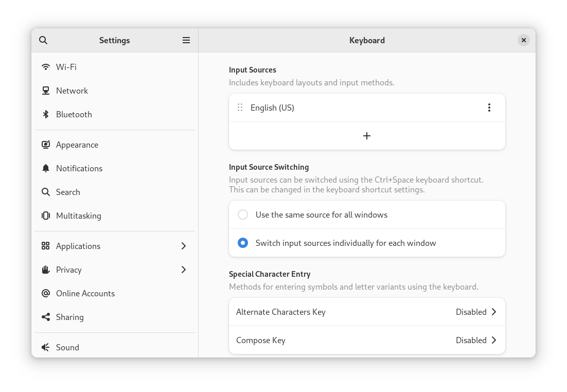Click the Sharing icon in sidebar
Viewport: 567px width, 392px height.
pyautogui.click(x=46, y=317)
